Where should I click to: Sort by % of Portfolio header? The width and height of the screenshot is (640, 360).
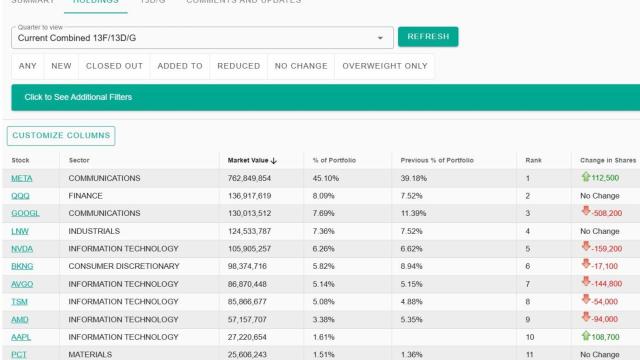tap(334, 160)
